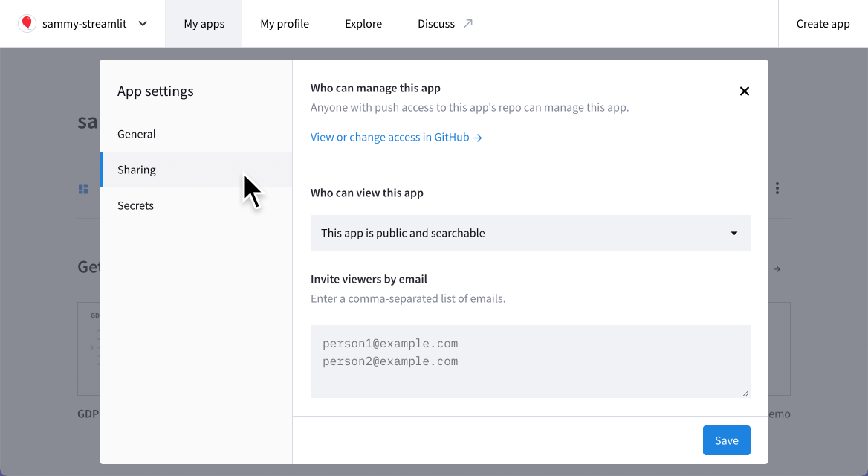Click the Streamlit balloon logo
The height and width of the screenshot is (476, 868).
tap(27, 23)
